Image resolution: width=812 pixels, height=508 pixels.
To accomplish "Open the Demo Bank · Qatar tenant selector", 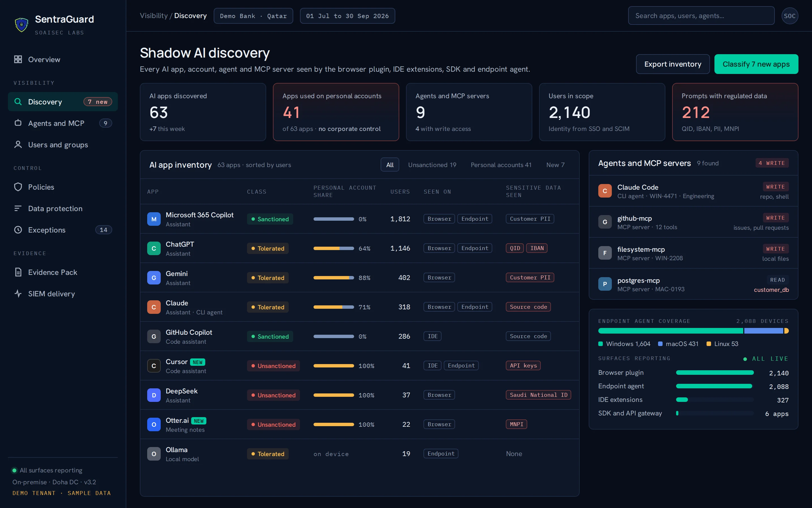I will (x=253, y=16).
